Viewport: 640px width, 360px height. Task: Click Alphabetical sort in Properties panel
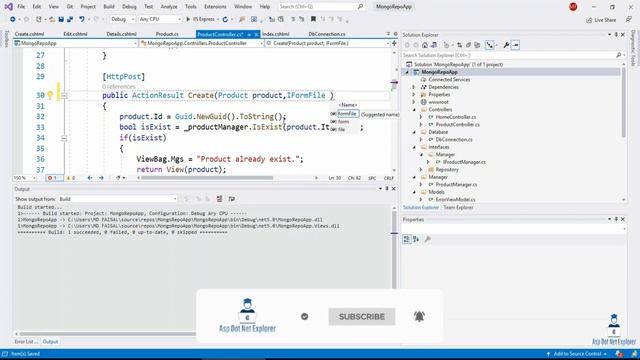point(416,239)
